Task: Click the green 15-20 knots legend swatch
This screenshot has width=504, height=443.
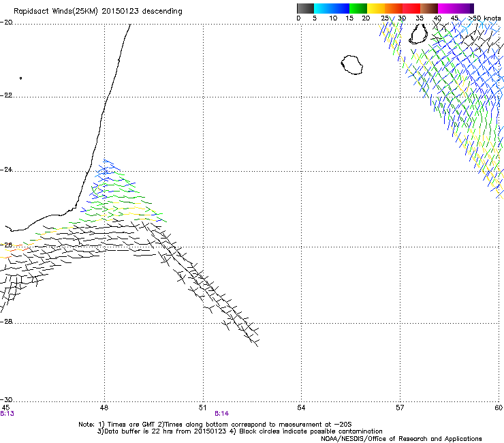Action: click(x=358, y=8)
